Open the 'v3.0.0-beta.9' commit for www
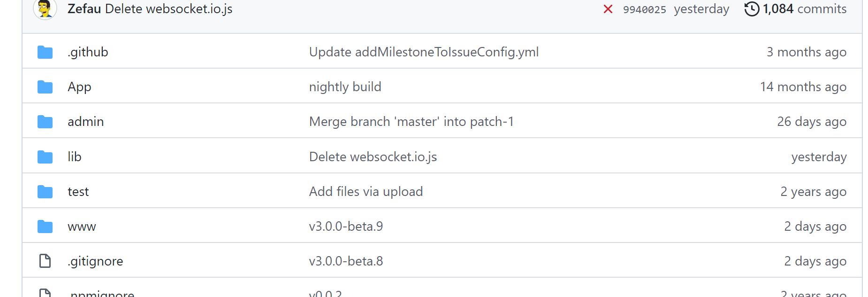The width and height of the screenshot is (868, 297). click(x=346, y=226)
